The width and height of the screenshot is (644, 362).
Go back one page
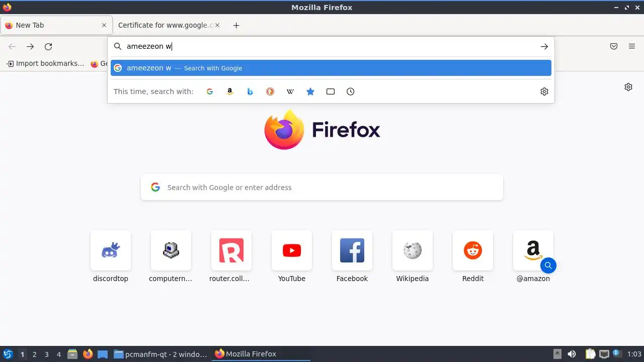click(12, 47)
